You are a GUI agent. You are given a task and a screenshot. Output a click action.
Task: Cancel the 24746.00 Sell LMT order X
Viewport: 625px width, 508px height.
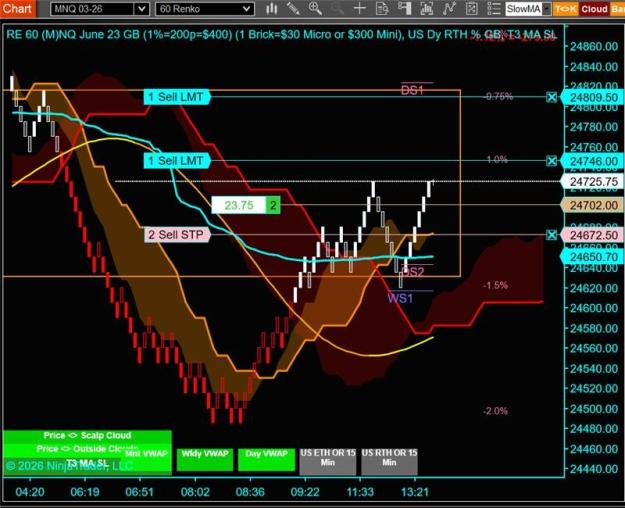(x=552, y=161)
